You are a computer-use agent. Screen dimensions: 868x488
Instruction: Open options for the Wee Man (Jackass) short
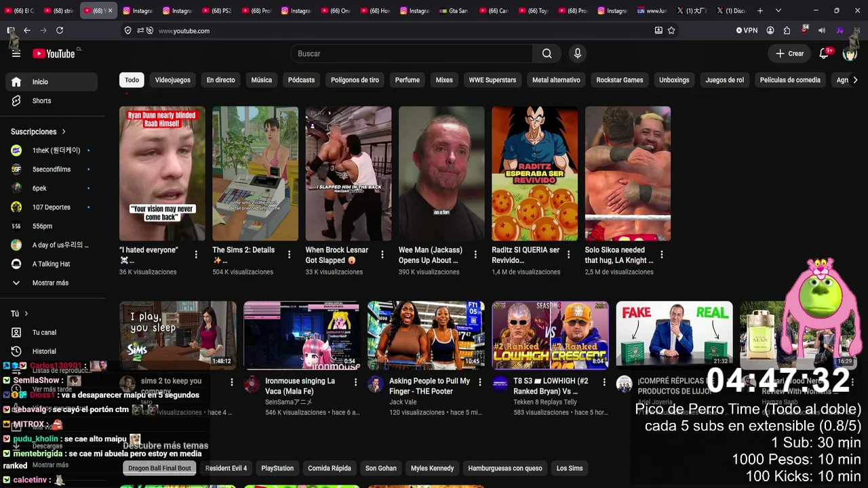pos(475,255)
